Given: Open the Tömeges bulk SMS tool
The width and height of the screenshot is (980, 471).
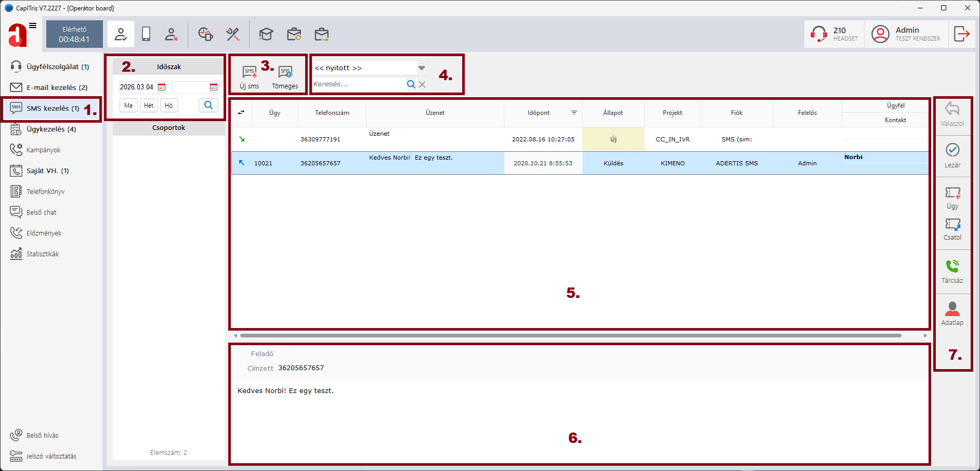Looking at the screenshot, I should click(285, 73).
